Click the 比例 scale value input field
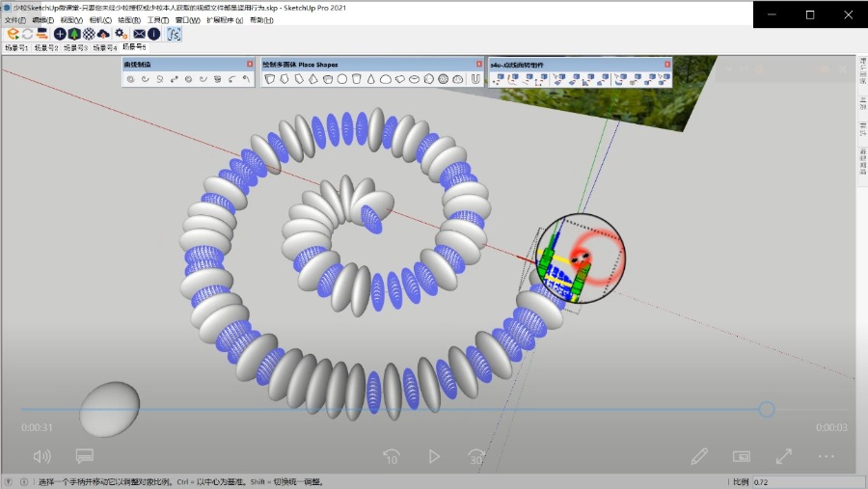 (x=807, y=482)
